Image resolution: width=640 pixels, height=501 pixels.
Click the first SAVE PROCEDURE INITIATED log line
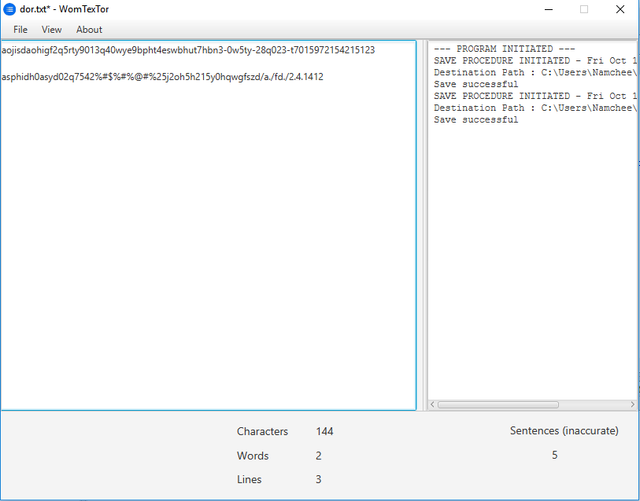[x=535, y=61]
